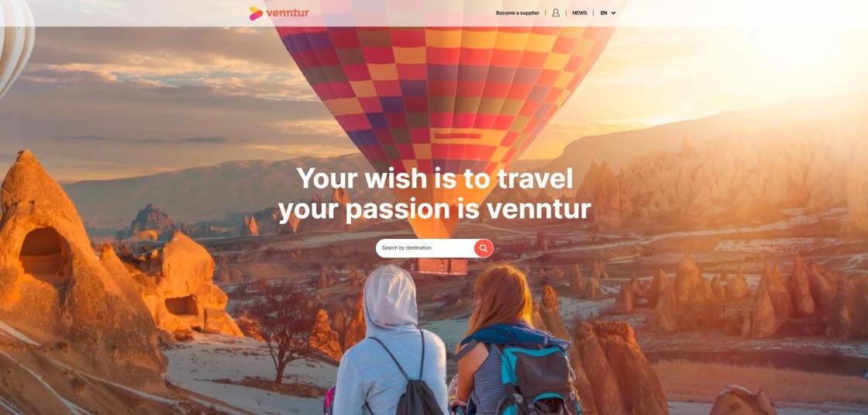
Task: Open the Become a supplier link
Action: (x=517, y=12)
